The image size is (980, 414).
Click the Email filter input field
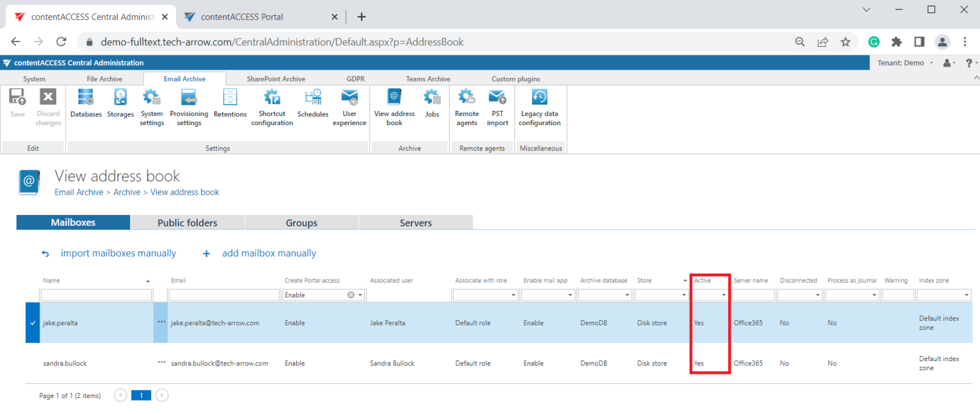click(223, 294)
